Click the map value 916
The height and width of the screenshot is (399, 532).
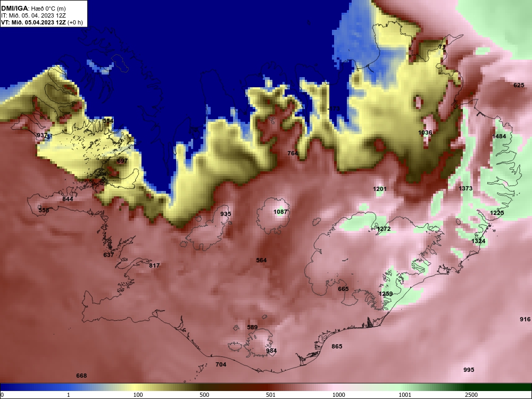click(525, 319)
